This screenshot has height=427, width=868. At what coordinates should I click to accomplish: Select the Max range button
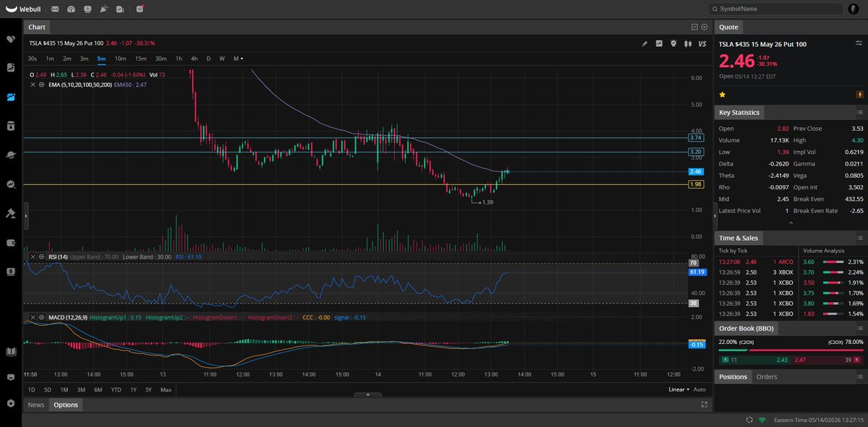point(166,389)
